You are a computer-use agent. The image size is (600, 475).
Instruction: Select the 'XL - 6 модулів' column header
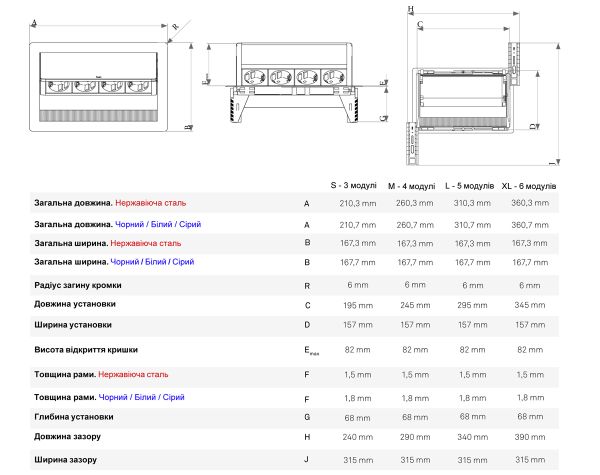point(528,185)
